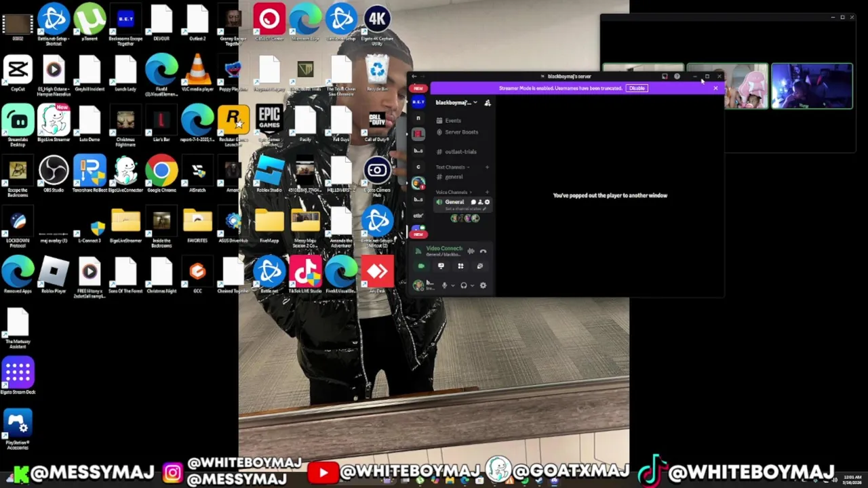Select TikTok LIVE Studio desktop icon
Image resolution: width=868 pixels, height=488 pixels.
pyautogui.click(x=305, y=276)
